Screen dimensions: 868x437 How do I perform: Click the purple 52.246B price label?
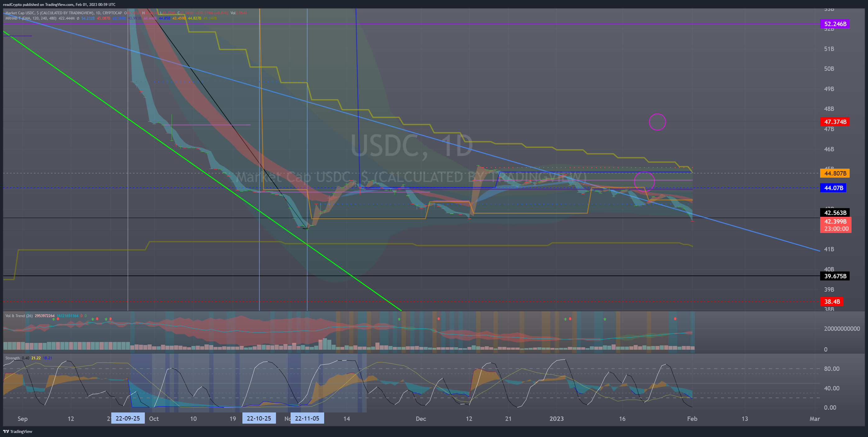tap(835, 24)
